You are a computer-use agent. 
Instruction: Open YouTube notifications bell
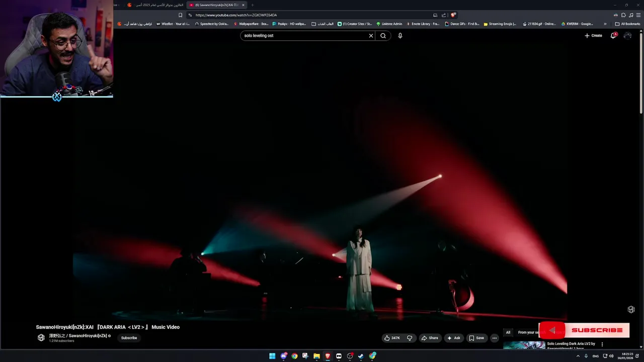(613, 36)
